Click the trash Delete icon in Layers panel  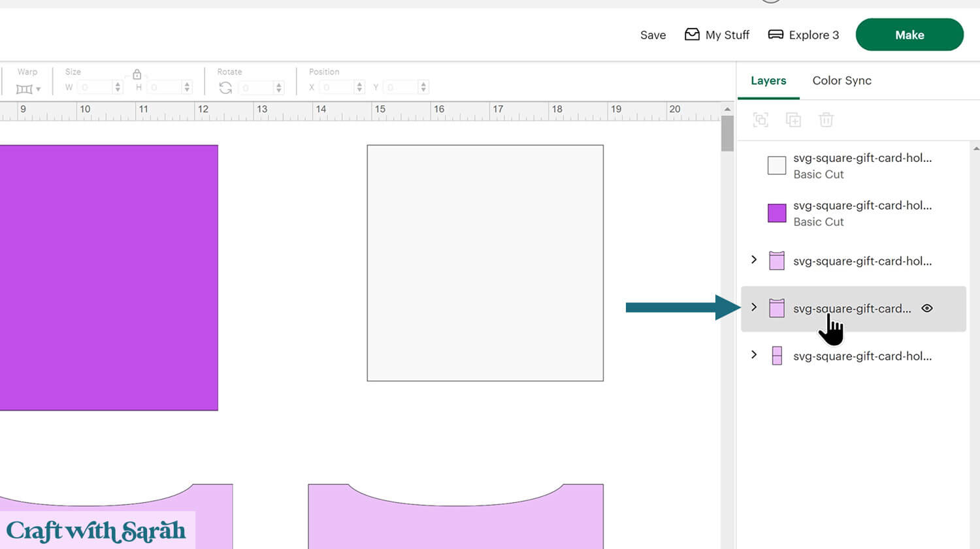coord(826,120)
